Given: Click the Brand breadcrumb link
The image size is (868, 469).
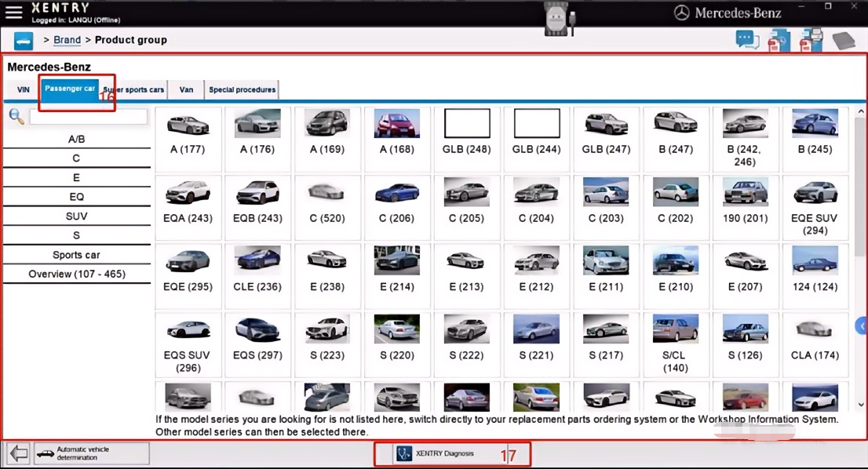Looking at the screenshot, I should click(67, 40).
